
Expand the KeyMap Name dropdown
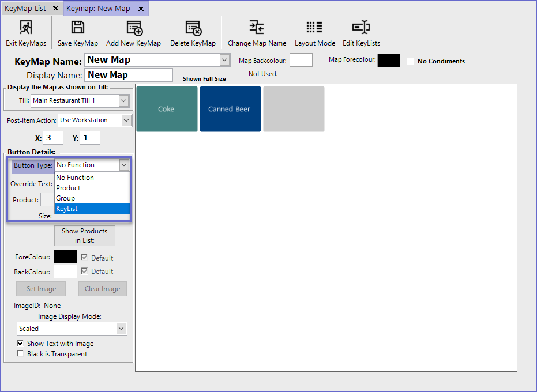click(x=224, y=60)
